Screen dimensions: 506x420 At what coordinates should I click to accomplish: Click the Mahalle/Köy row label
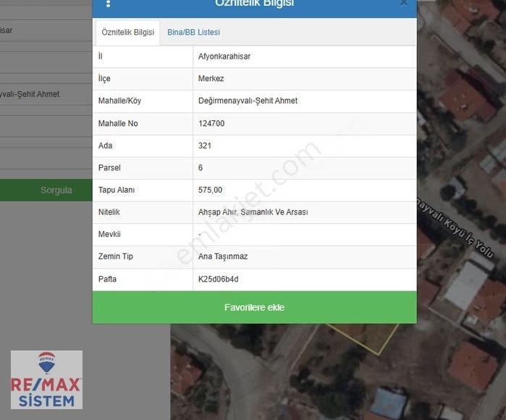coord(119,101)
